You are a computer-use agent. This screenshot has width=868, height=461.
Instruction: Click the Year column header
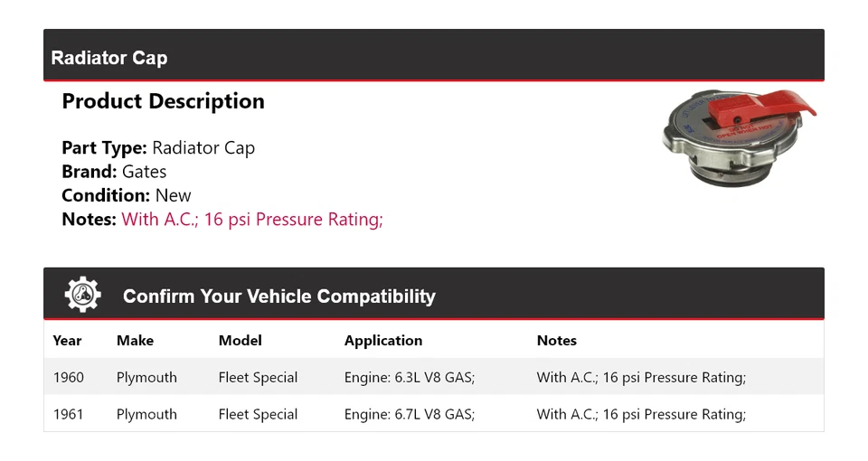click(67, 341)
